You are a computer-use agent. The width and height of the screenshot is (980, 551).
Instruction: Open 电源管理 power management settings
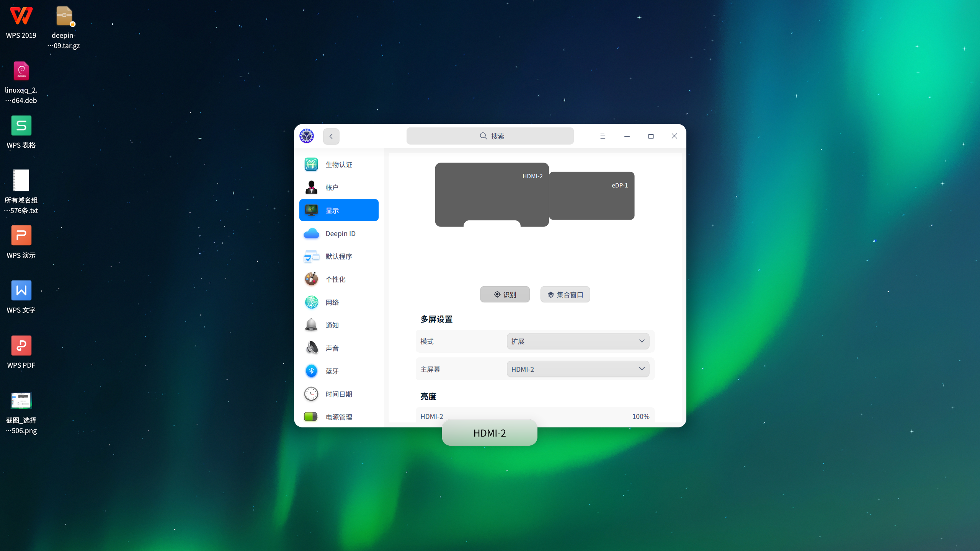click(x=339, y=417)
